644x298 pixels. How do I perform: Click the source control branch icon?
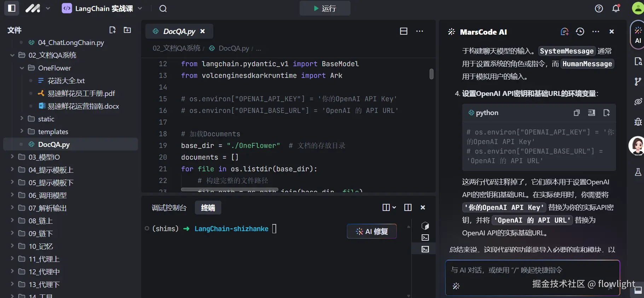(x=638, y=82)
